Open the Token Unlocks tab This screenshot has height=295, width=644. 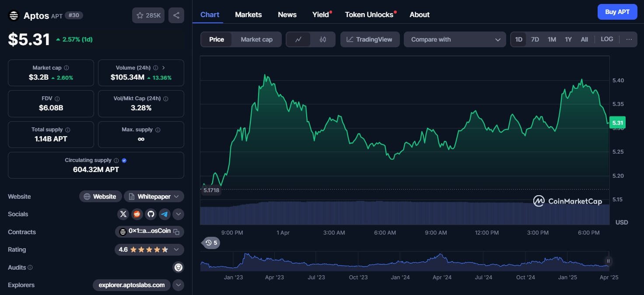pyautogui.click(x=369, y=14)
